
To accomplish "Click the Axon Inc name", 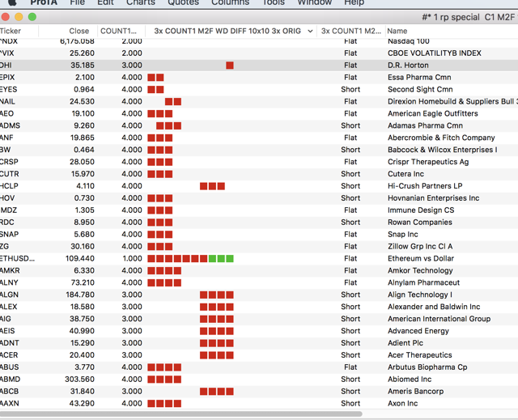I will [403, 404].
